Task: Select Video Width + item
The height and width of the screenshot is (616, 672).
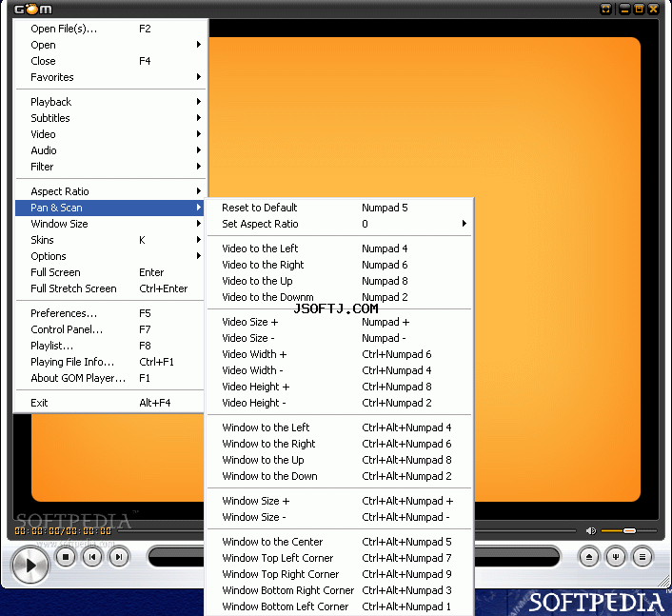Action: tap(340, 354)
